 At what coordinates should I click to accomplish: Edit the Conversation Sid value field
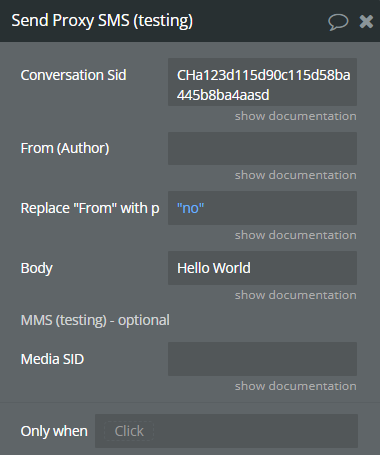262,82
